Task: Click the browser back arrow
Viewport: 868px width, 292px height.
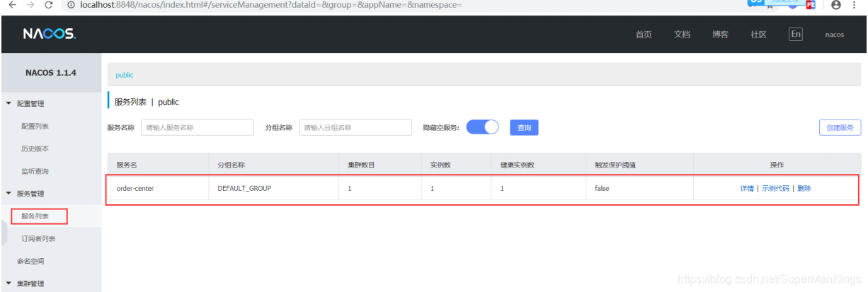Action: 13,5
